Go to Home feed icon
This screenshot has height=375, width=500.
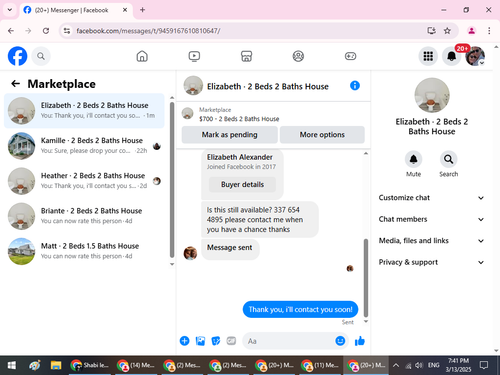142,56
